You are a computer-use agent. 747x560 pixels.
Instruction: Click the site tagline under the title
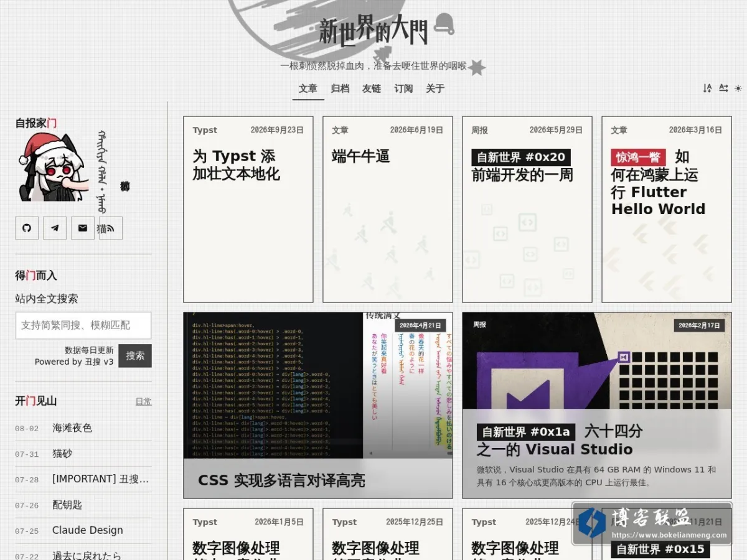374,65
